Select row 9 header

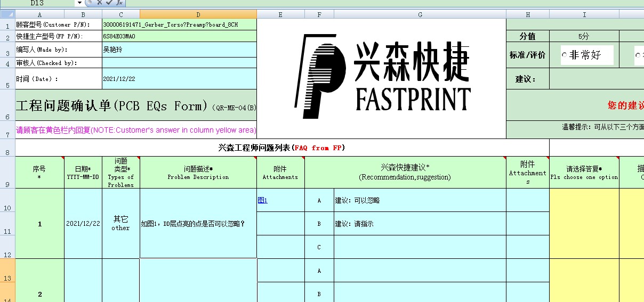7,173
